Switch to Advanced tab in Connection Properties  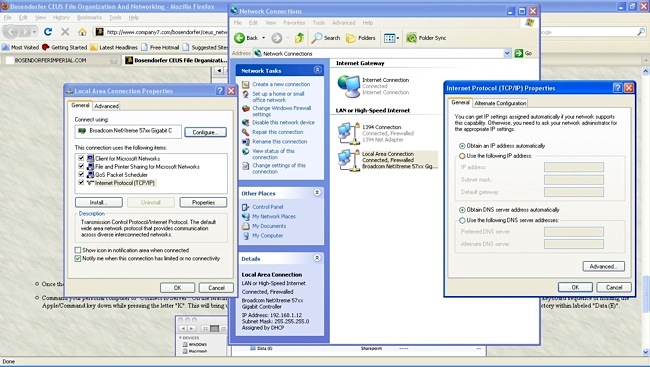click(x=107, y=106)
